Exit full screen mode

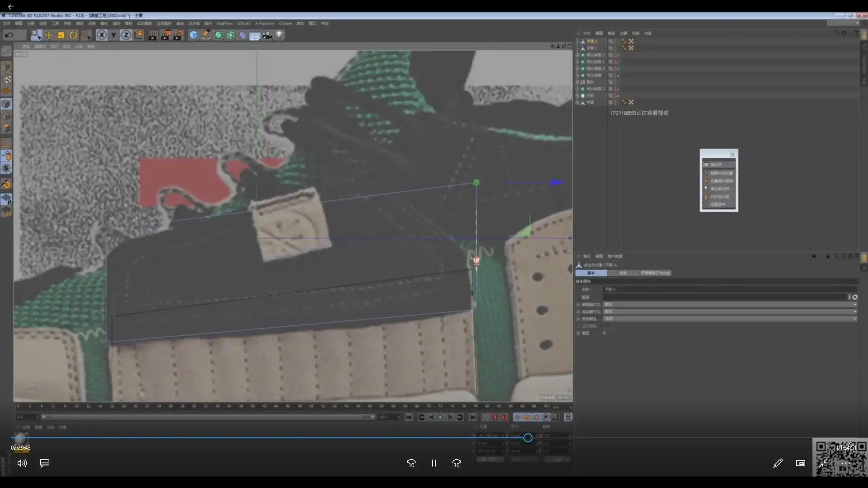(823, 463)
